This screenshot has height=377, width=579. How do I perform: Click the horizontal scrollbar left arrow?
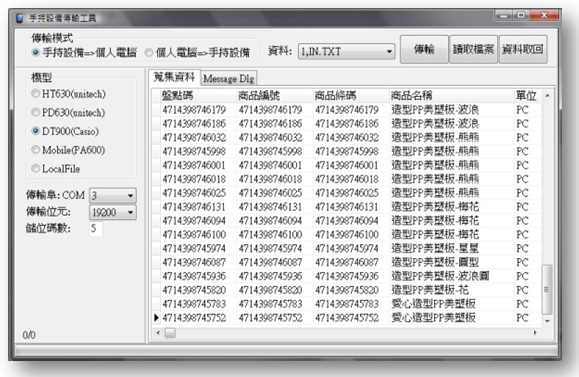pos(158,333)
